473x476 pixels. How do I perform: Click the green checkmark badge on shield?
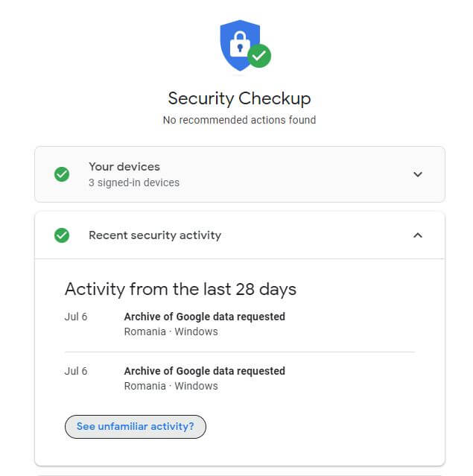(x=259, y=56)
